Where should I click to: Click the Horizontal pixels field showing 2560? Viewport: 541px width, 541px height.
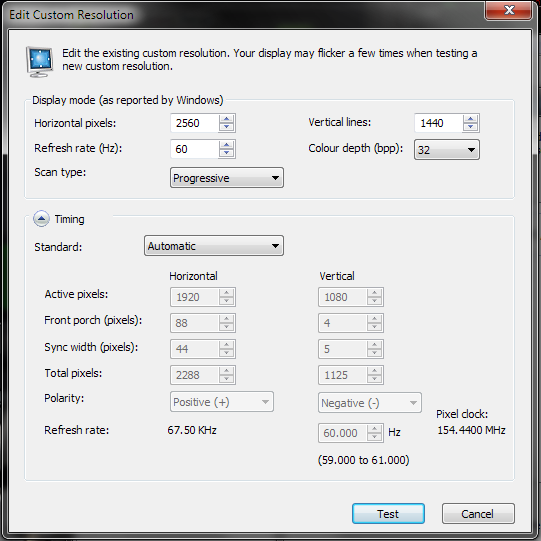tap(195, 123)
